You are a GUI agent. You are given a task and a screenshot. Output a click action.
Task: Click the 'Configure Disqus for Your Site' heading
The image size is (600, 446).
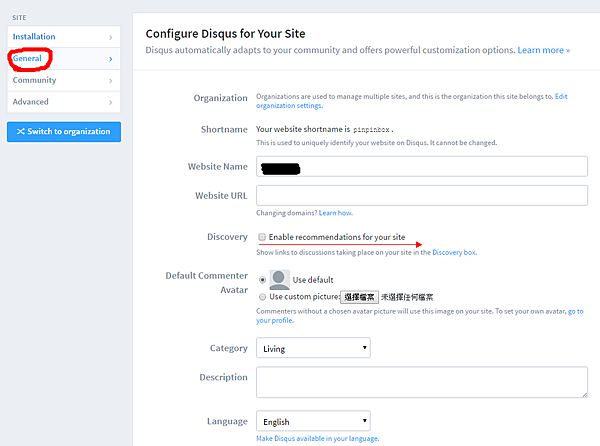coord(225,34)
